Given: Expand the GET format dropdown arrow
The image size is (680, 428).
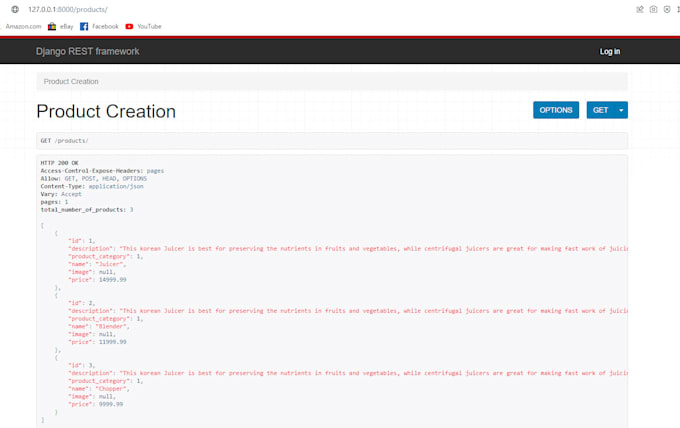Looking at the screenshot, I should coord(621,110).
